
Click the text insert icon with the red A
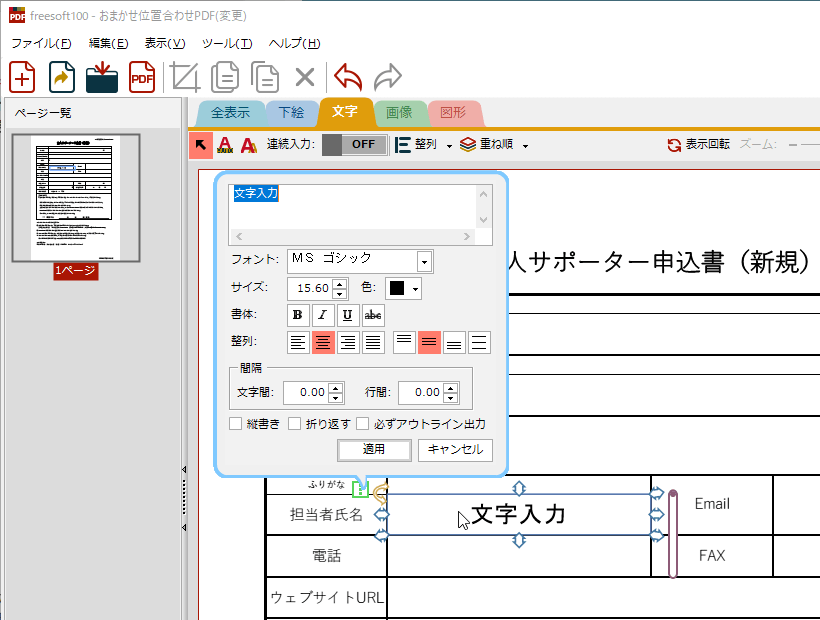225,145
